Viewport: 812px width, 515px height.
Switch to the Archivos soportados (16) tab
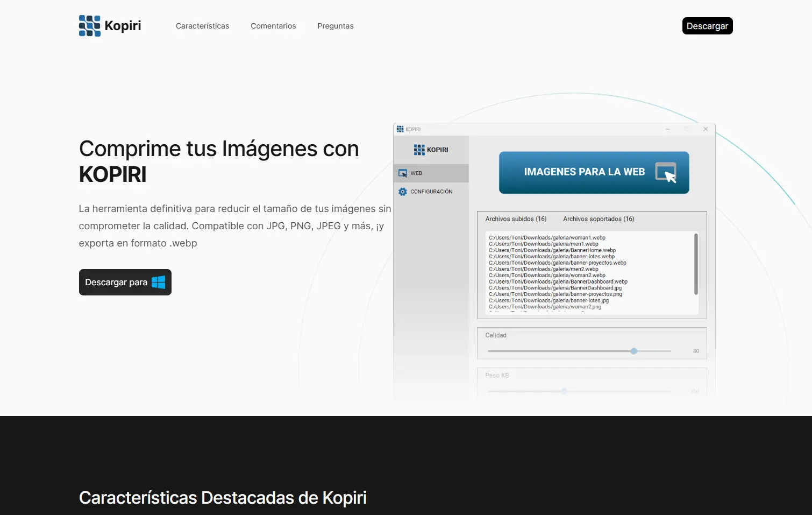click(599, 218)
